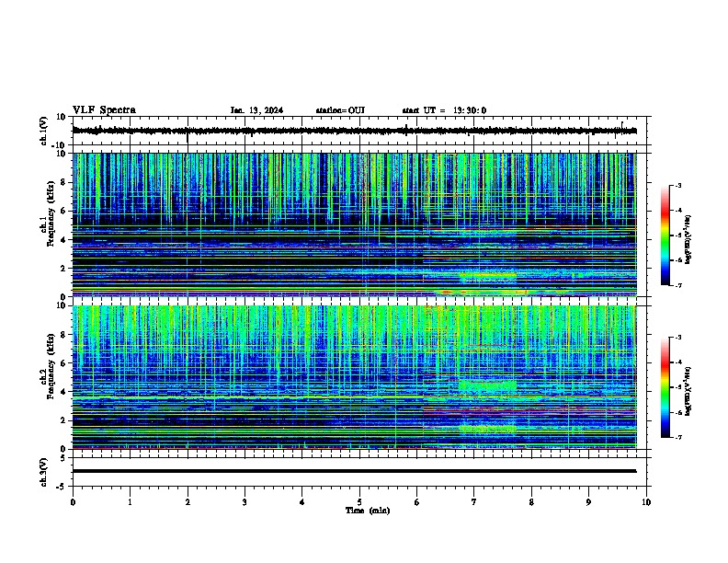
Task: Click the ch.1 spectrogram color scale bar
Action: click(x=665, y=236)
